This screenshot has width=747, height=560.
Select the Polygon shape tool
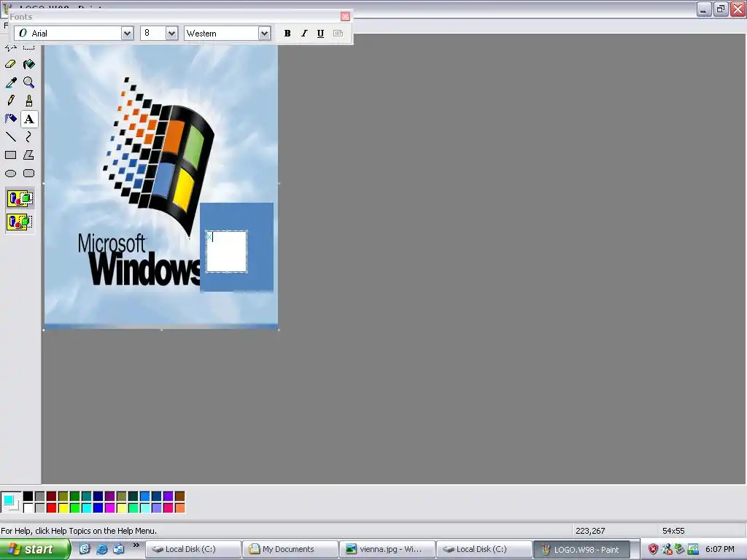tap(28, 155)
